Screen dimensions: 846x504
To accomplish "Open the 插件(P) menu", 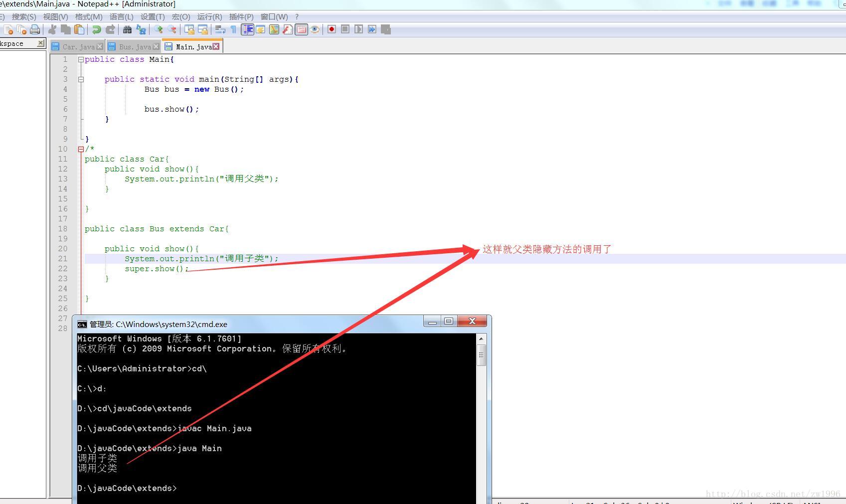I will pos(241,17).
